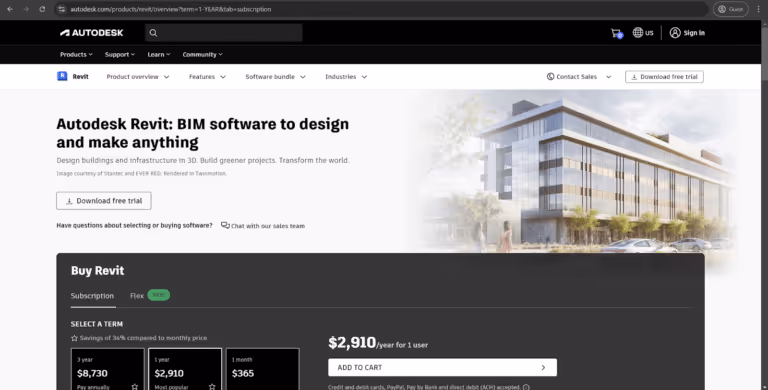This screenshot has width=768, height=390.
Task: Click the ADD TO CART button
Action: coord(442,367)
